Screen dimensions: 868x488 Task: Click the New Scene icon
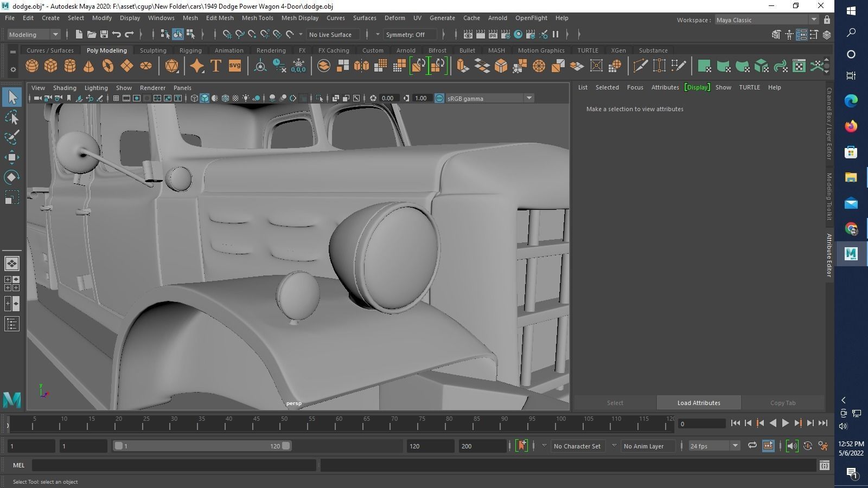pyautogui.click(x=79, y=35)
